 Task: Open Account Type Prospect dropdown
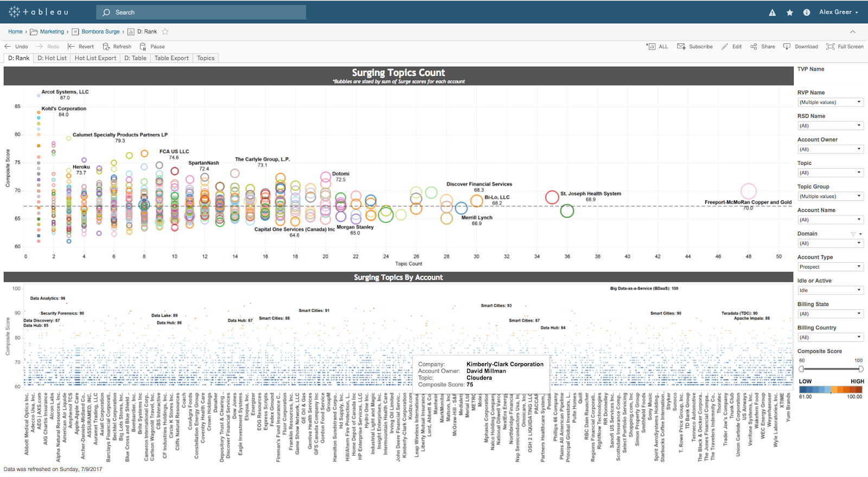[830, 266]
